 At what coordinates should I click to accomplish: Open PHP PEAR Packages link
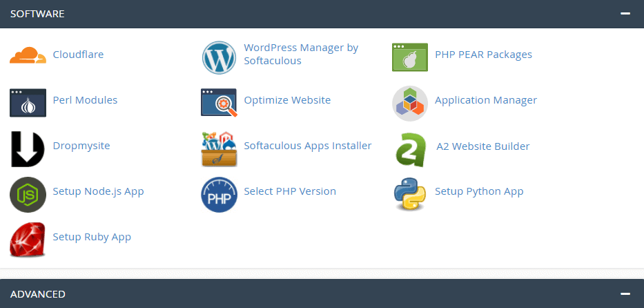[x=483, y=54]
